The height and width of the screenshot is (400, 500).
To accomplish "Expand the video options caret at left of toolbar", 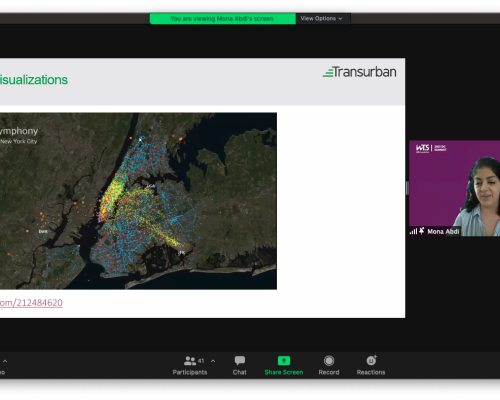I will (5, 361).
